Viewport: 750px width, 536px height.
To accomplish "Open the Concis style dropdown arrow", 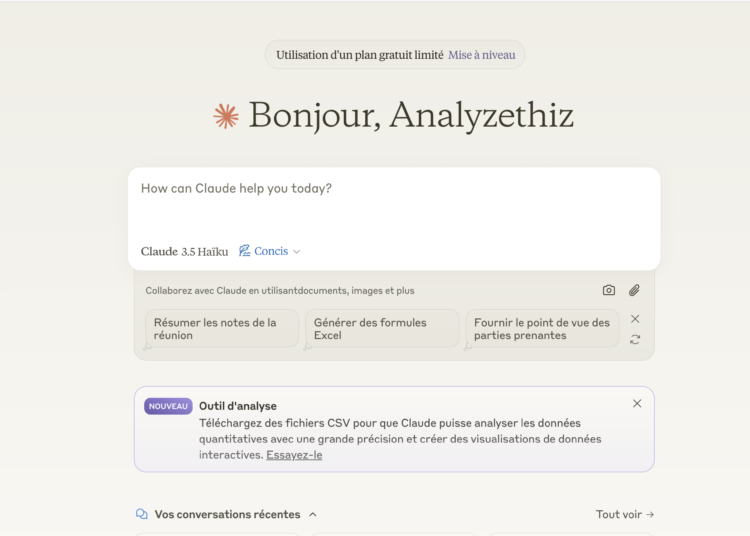I will (297, 252).
